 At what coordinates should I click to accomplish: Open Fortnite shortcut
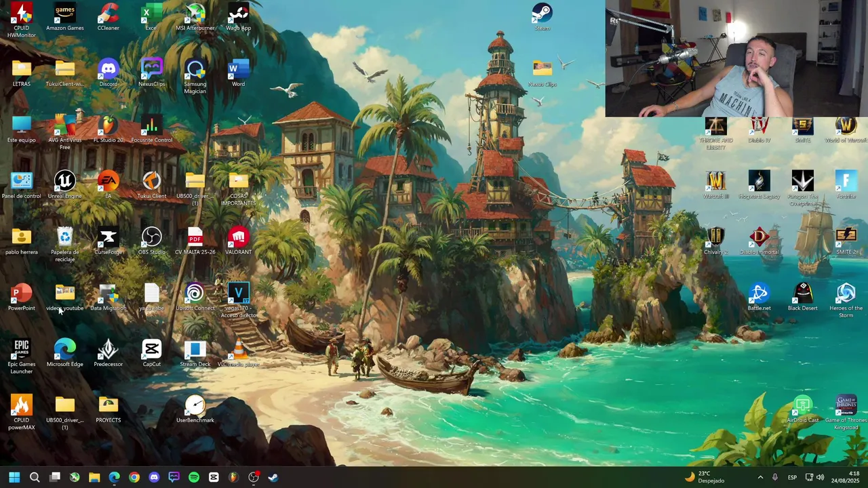pos(846,185)
